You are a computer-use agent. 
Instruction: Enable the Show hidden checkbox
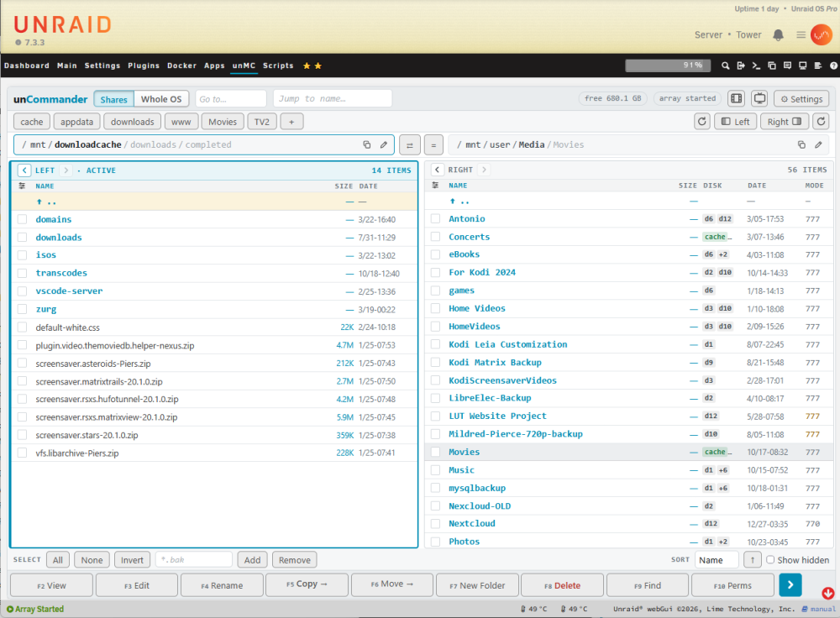point(770,559)
